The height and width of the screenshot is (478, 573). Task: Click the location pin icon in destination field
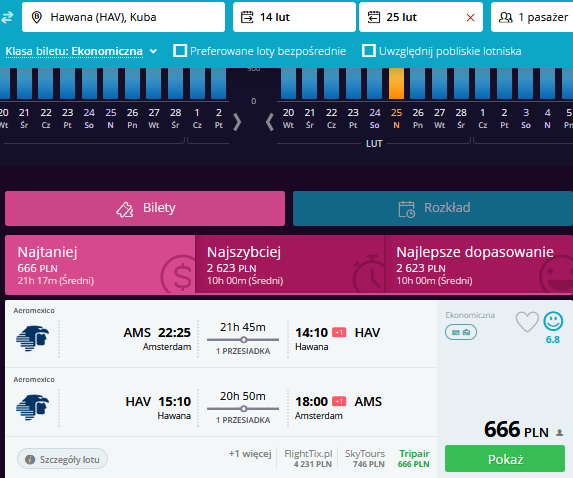[36, 17]
